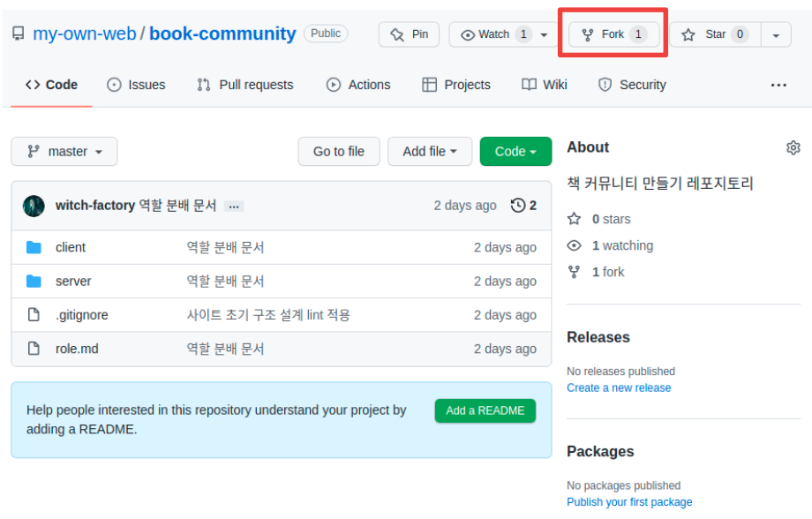Expand the Star lists dropdown arrow

point(776,35)
